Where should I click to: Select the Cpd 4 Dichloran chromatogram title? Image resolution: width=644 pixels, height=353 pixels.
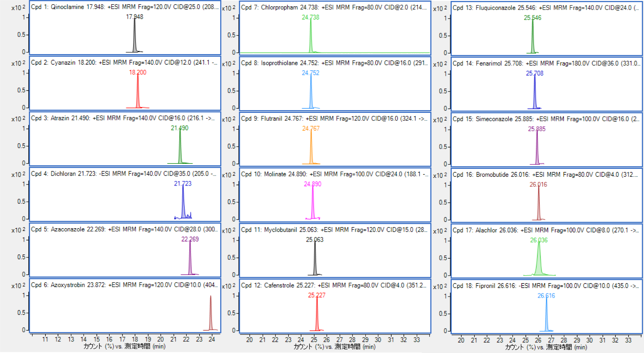(x=124, y=173)
